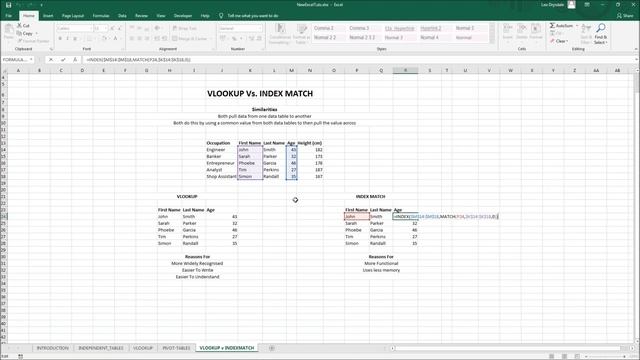This screenshot has width=640, height=360.
Task: Open the Name Box dropdown arrow
Action: coord(31,60)
